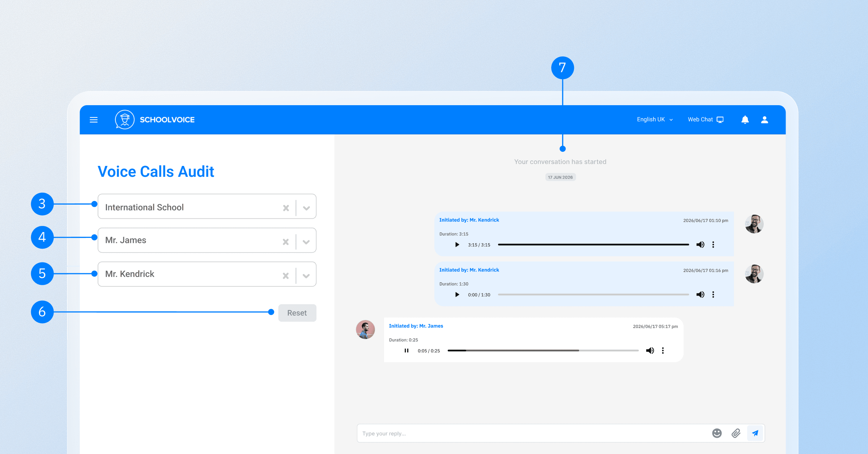Open the emoji picker

click(717, 433)
